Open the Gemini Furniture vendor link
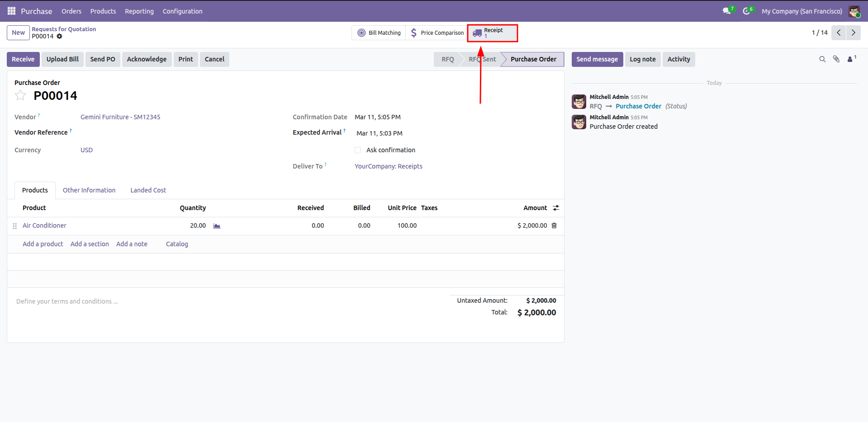Viewport: 868px width, 422px height. point(120,117)
